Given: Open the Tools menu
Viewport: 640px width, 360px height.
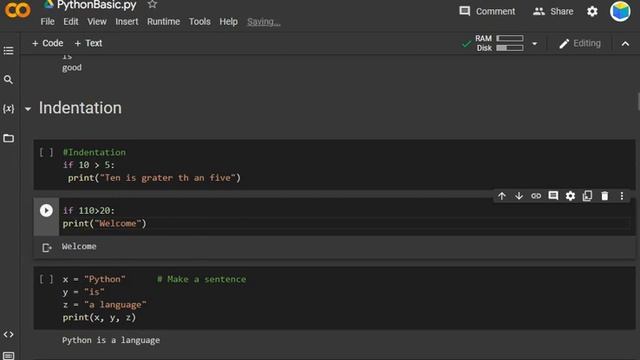Looking at the screenshot, I should 199,22.
